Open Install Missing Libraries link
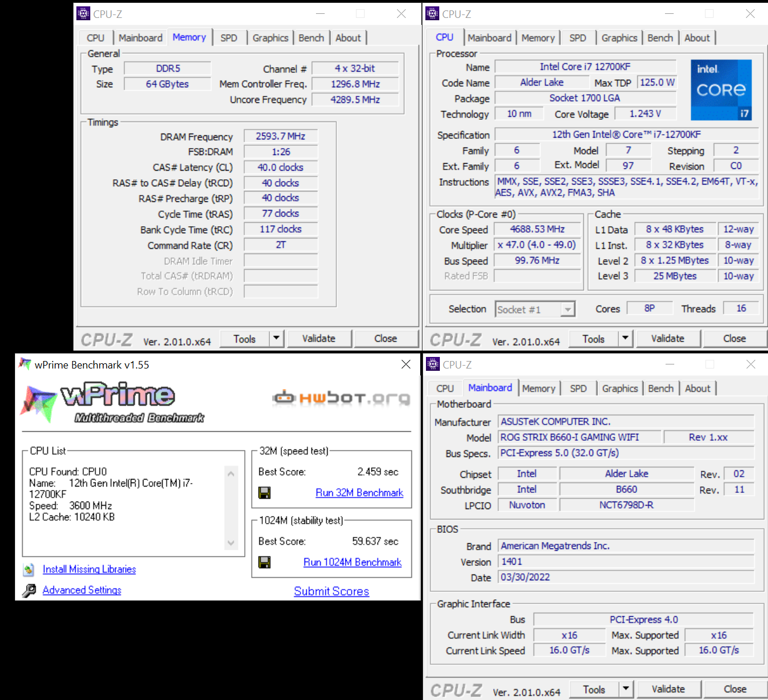The width and height of the screenshot is (768, 700). (x=89, y=569)
